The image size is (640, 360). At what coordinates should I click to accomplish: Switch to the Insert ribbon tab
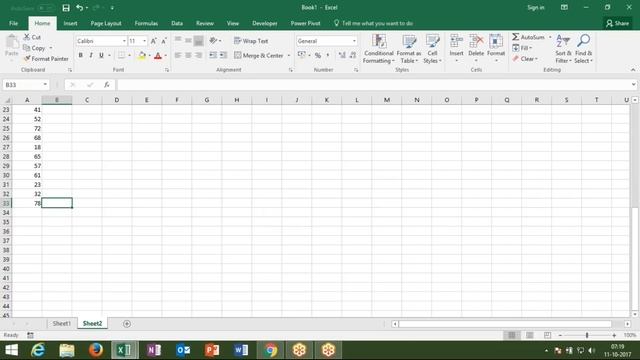pyautogui.click(x=70, y=23)
